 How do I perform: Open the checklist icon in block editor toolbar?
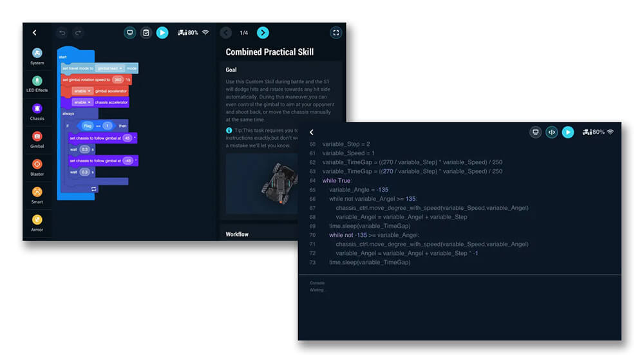point(146,32)
